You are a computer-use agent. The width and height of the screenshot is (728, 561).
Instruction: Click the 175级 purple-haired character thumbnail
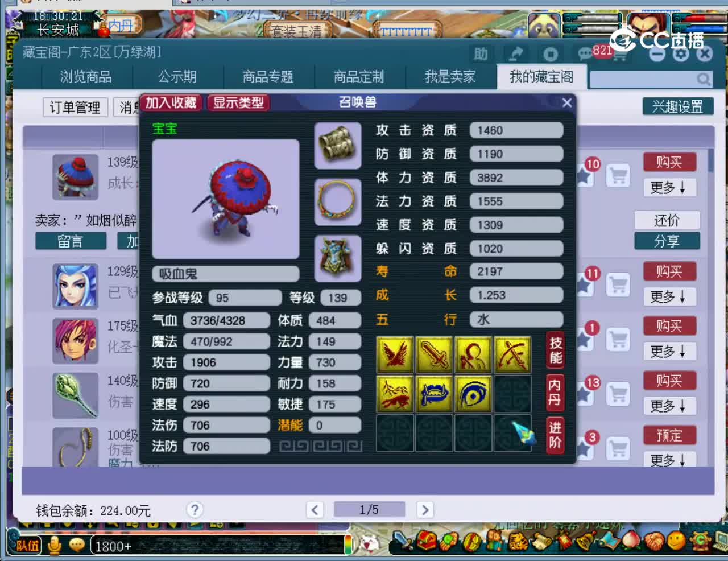click(75, 341)
